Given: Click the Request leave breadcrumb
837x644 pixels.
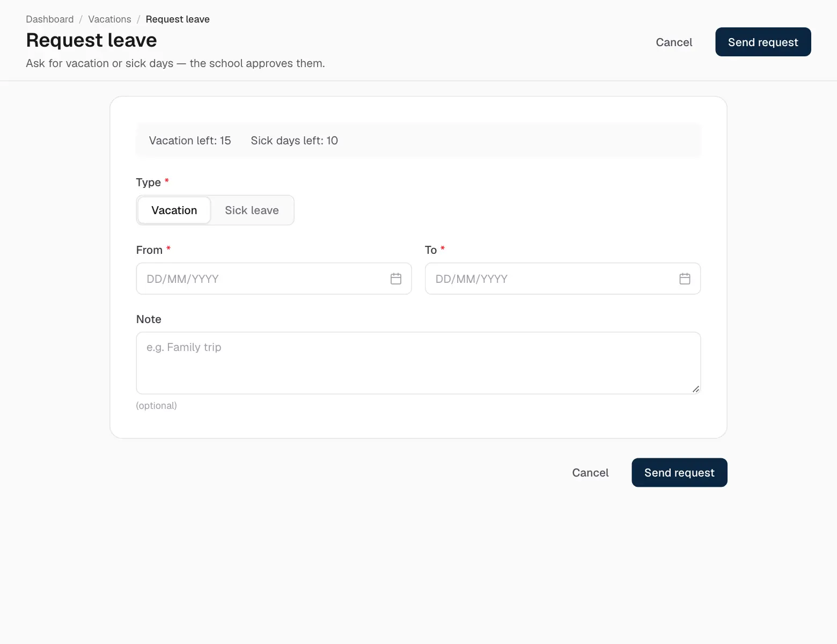Looking at the screenshot, I should (178, 19).
